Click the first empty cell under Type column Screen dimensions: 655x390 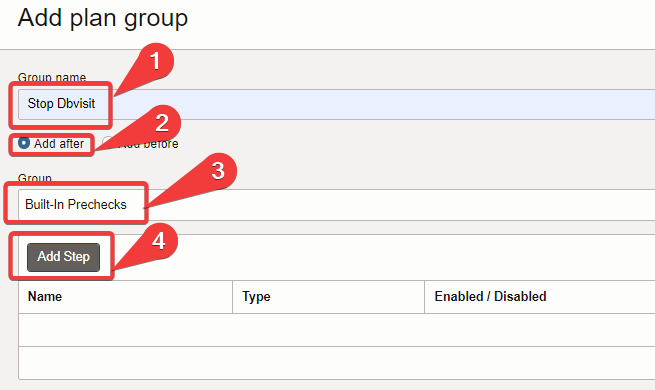point(328,330)
